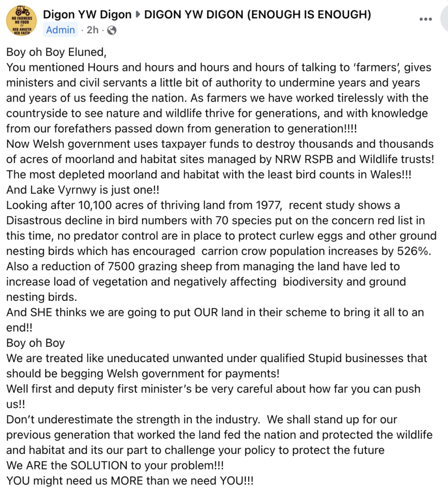Click the standalone 'Boy oh Boy' line
This screenshot has width=448, height=493.
tap(36, 343)
